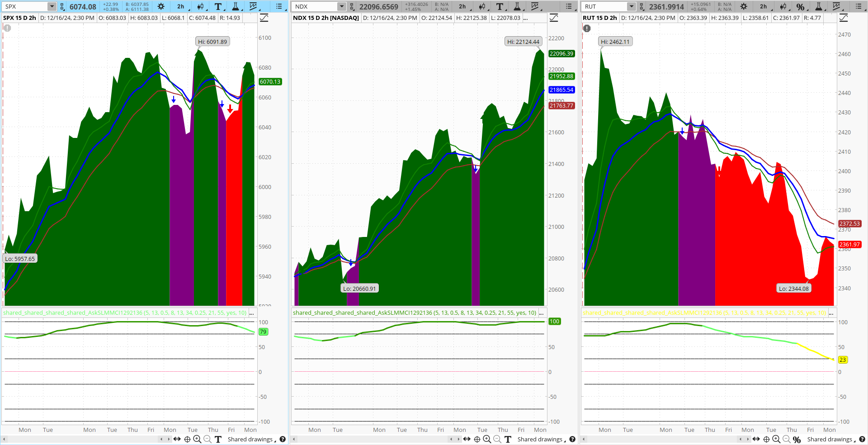Open the patterns icon on SPX toolbar
Screen dimensions: 868x445
254,6
